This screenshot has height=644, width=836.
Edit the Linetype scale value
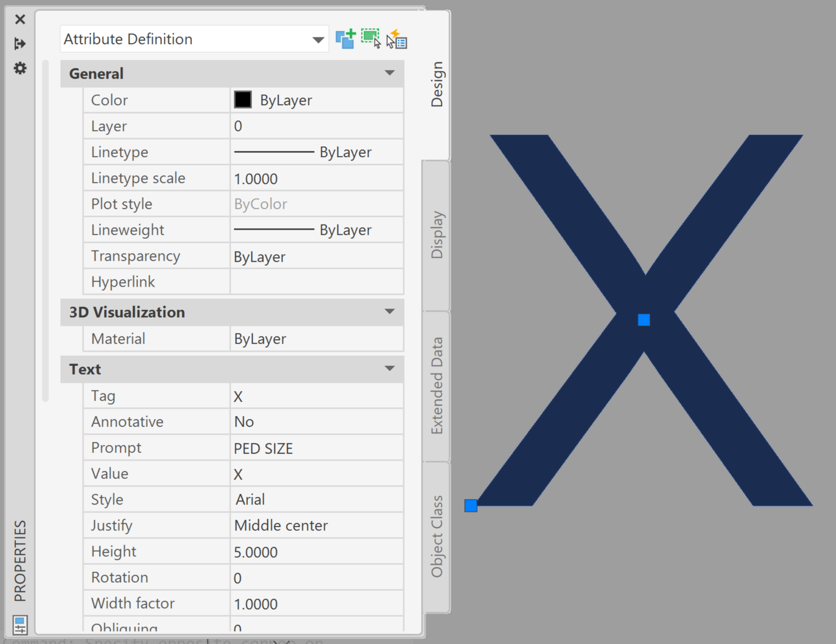pyautogui.click(x=317, y=178)
